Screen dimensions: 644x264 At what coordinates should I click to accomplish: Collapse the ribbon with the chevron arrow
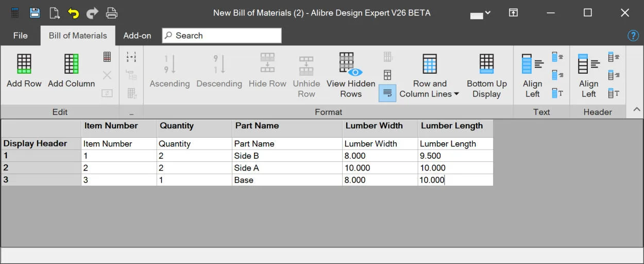637,110
